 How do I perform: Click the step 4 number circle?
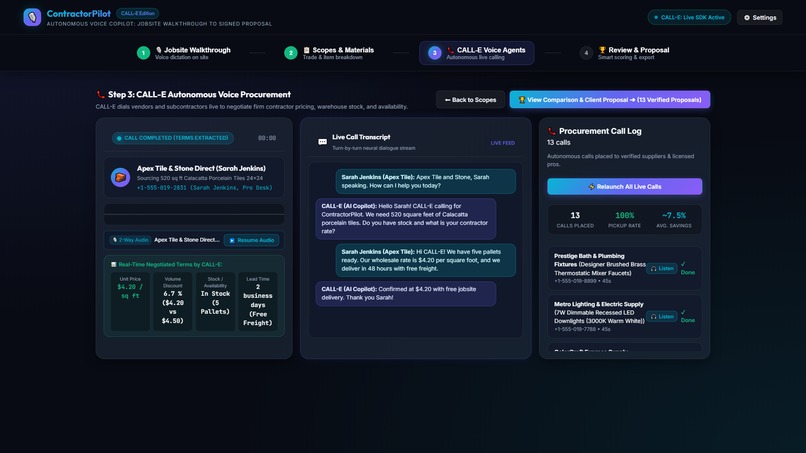tap(586, 53)
